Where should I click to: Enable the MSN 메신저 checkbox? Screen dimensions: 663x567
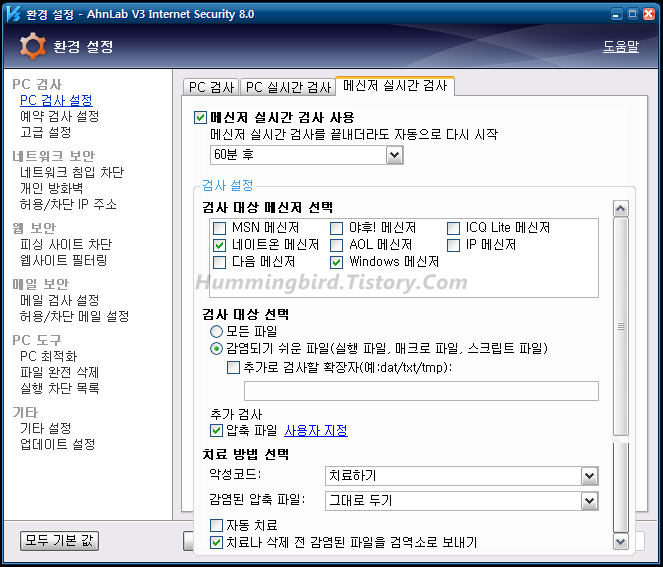click(x=220, y=228)
